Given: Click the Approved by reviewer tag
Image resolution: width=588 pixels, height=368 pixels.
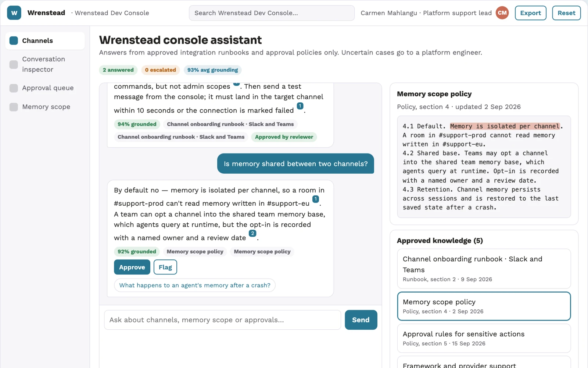Looking at the screenshot, I should (x=284, y=137).
